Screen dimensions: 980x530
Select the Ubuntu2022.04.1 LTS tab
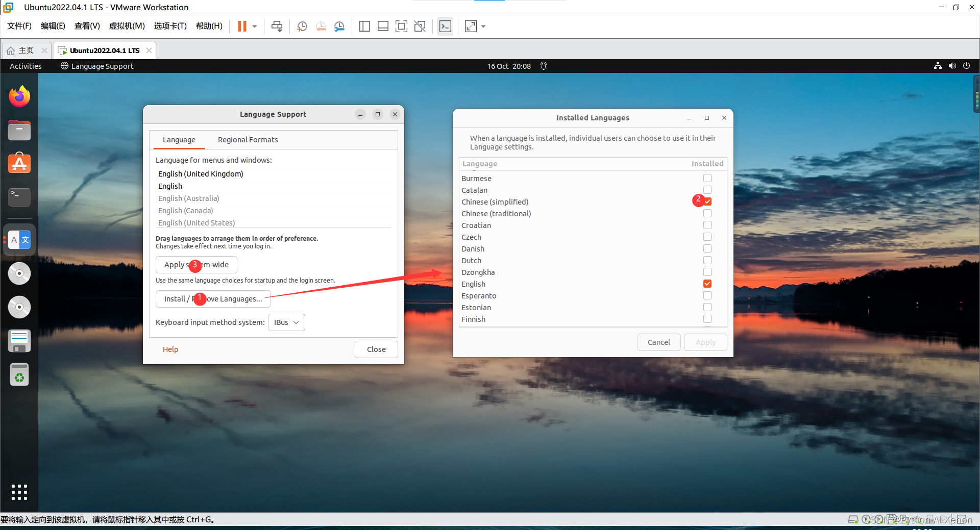[104, 51]
